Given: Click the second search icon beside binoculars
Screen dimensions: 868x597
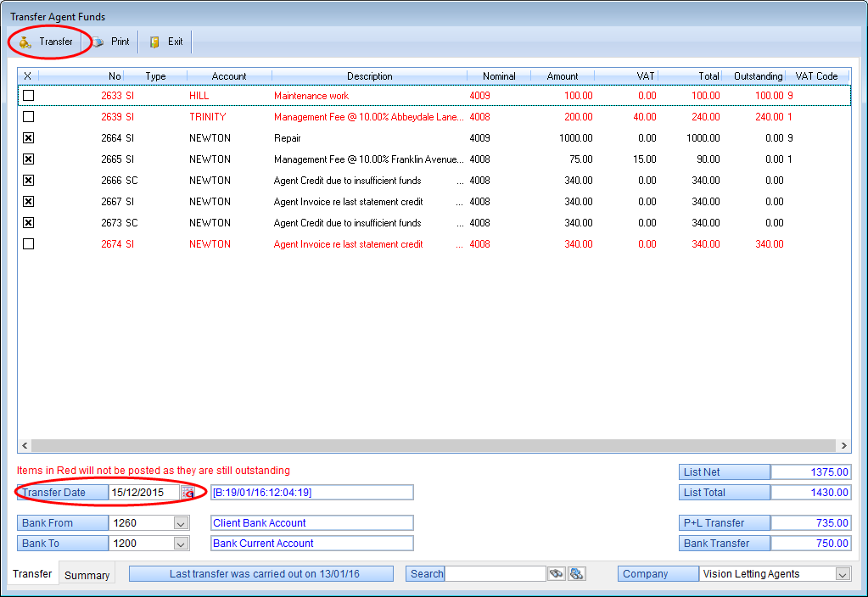Looking at the screenshot, I should pos(577,574).
